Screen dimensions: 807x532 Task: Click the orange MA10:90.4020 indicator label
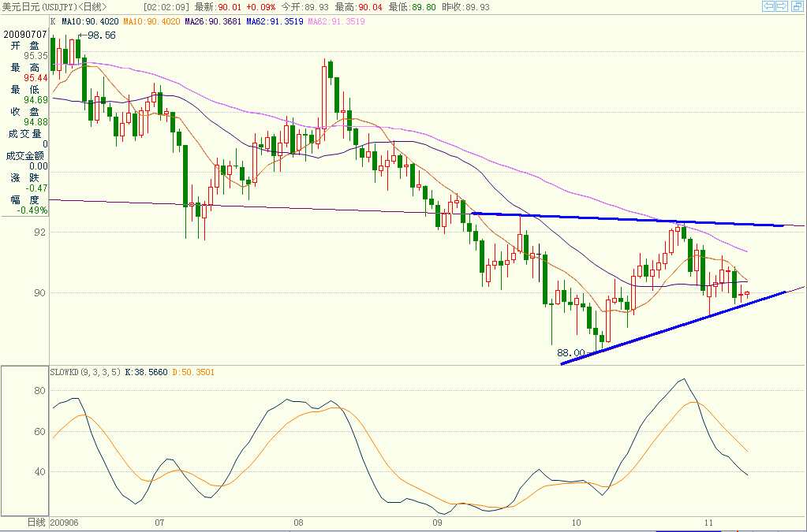click(x=151, y=21)
